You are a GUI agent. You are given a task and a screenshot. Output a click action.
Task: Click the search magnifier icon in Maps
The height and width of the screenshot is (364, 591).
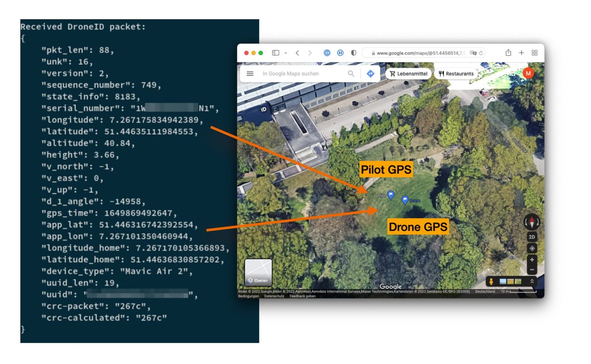[351, 73]
